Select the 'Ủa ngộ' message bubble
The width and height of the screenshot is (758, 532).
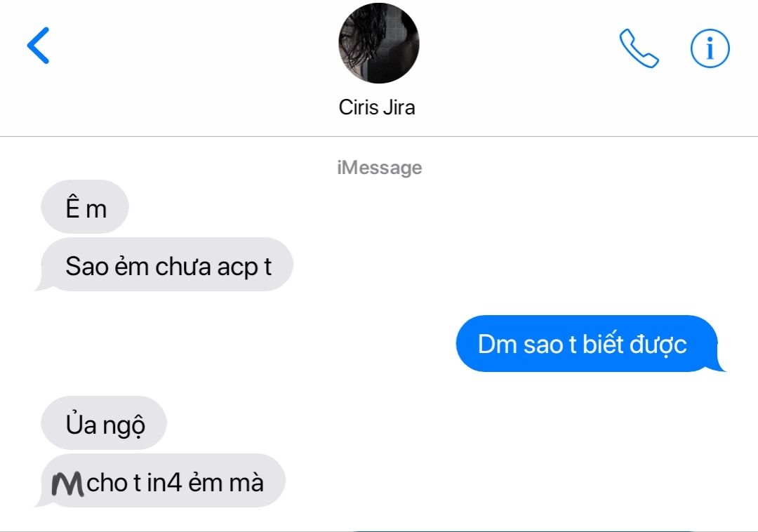pos(104,423)
